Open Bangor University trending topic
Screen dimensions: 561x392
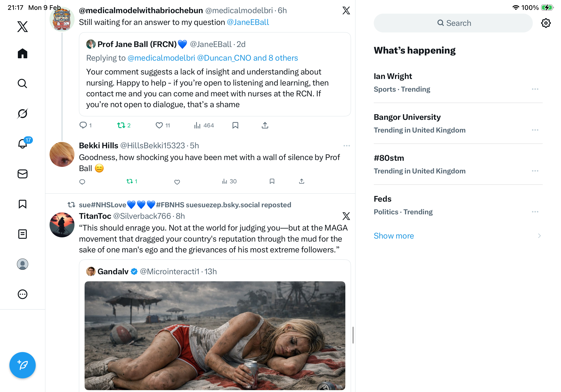[x=407, y=117]
